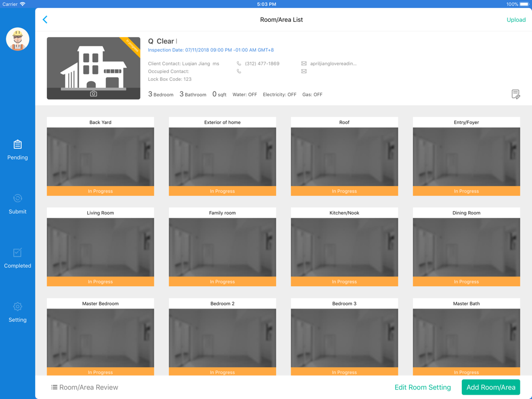Open the inspector profile avatar
The image size is (532, 399).
click(18, 39)
